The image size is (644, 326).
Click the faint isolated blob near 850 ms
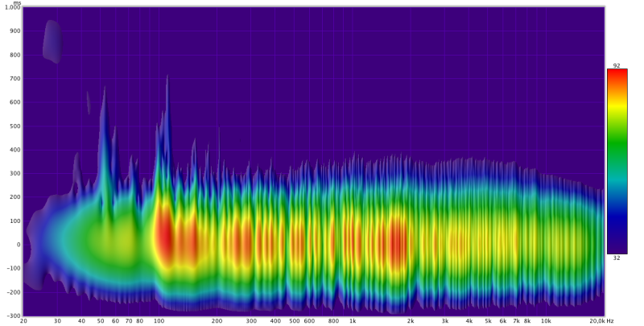click(x=52, y=42)
